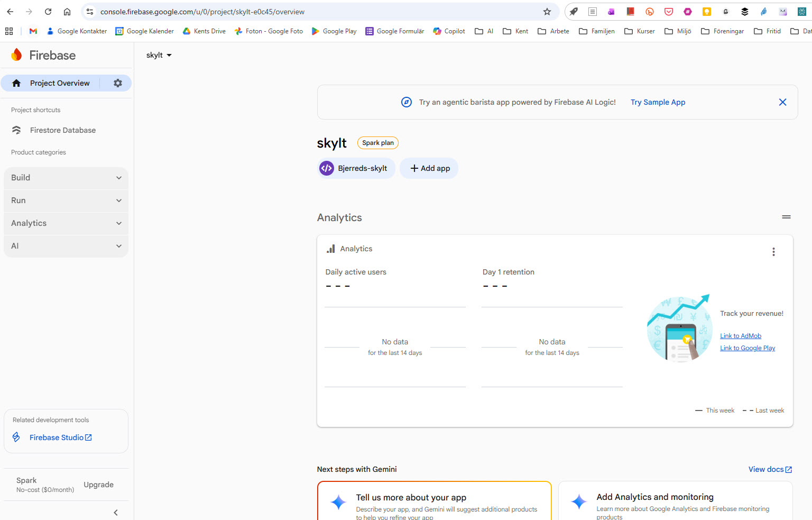
Task: Click the Upgrade plan button
Action: (98, 485)
